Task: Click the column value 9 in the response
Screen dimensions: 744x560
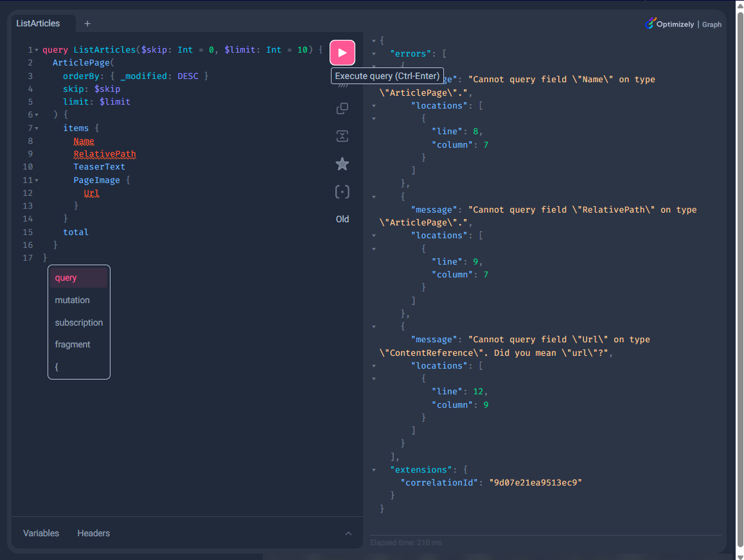Action: pos(486,405)
